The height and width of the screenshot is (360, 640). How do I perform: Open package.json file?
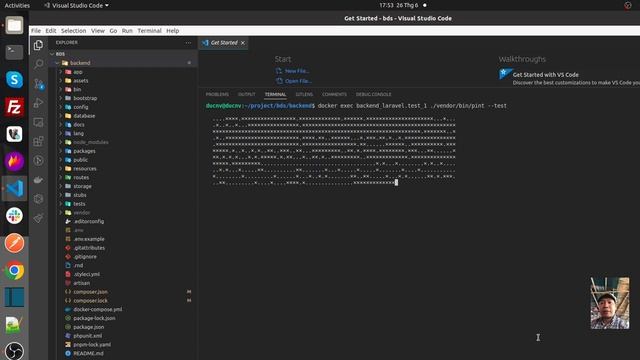tap(89, 327)
